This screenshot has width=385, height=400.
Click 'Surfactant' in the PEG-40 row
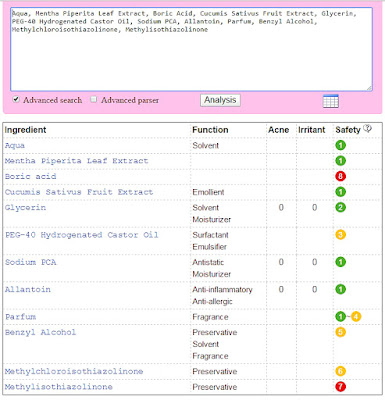tap(210, 235)
